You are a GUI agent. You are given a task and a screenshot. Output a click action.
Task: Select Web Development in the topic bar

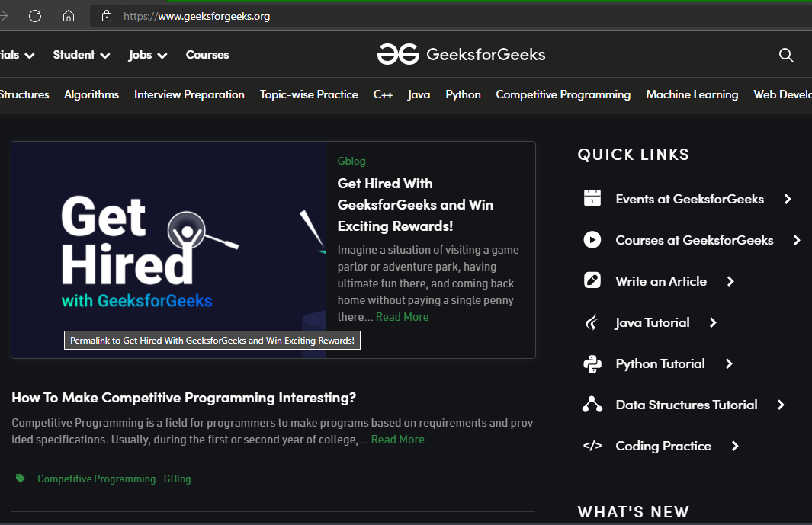(x=782, y=94)
